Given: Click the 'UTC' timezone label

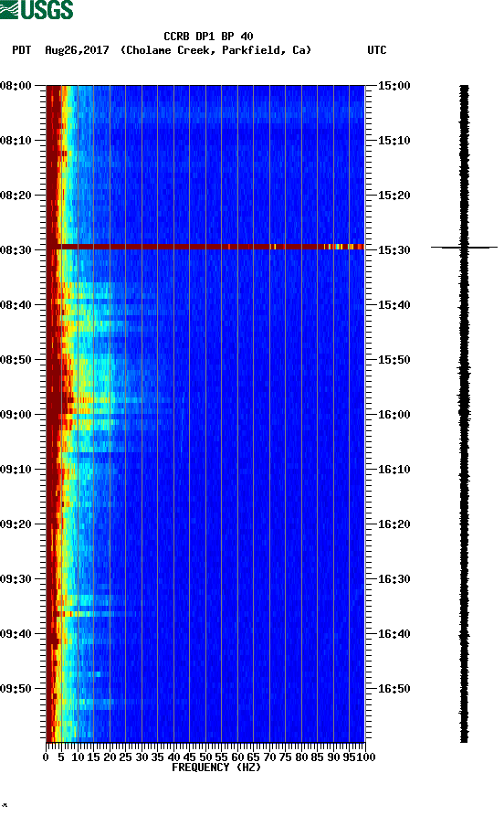Looking at the screenshot, I should click(x=377, y=50).
